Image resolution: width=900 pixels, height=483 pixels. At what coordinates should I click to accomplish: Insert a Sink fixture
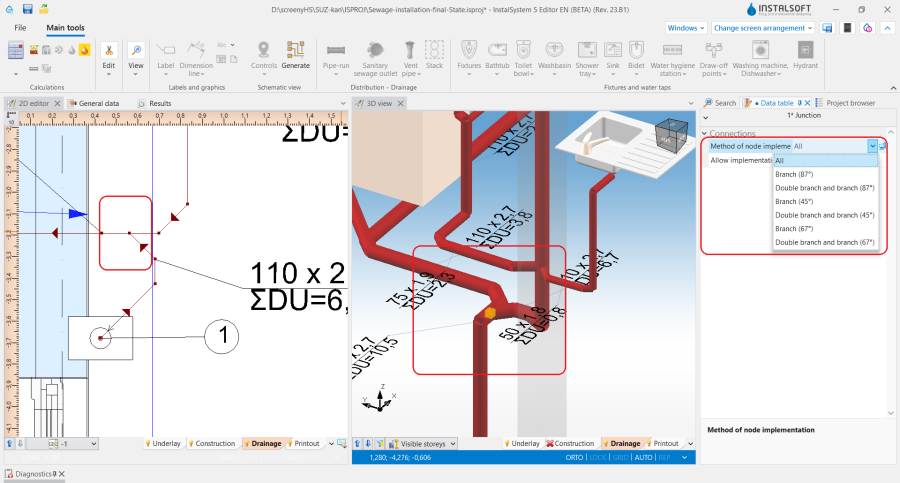click(613, 58)
